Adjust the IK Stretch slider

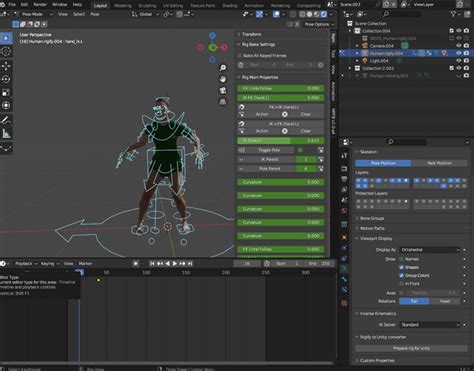(x=281, y=141)
